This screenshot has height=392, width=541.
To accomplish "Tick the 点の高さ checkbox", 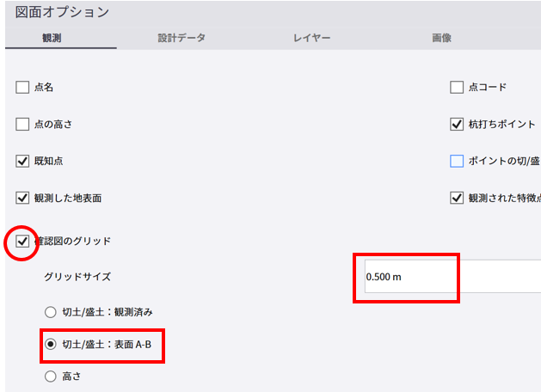I will tap(23, 125).
